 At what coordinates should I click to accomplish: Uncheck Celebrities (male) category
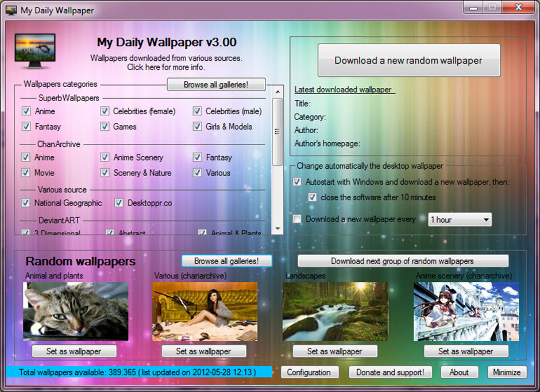click(197, 111)
